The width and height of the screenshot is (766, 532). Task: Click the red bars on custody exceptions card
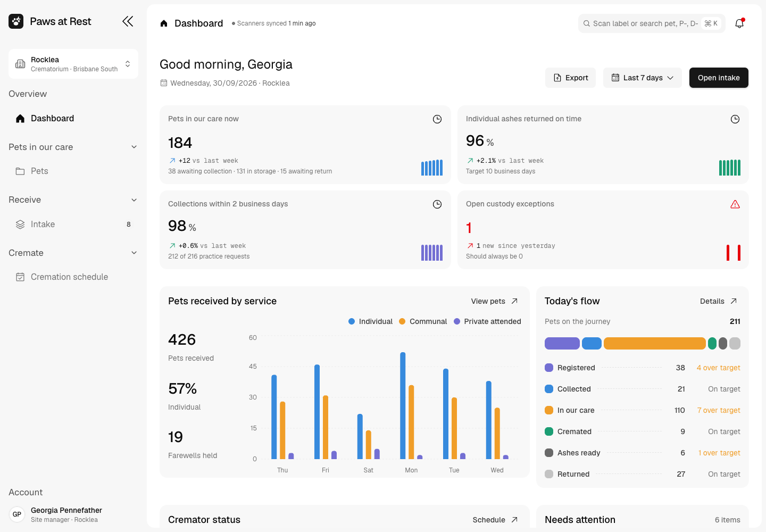click(734, 253)
